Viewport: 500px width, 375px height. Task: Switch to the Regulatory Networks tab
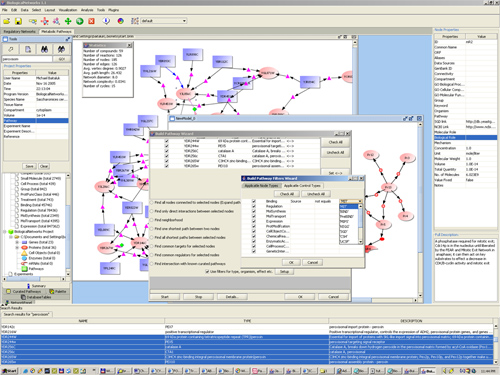click(x=20, y=31)
